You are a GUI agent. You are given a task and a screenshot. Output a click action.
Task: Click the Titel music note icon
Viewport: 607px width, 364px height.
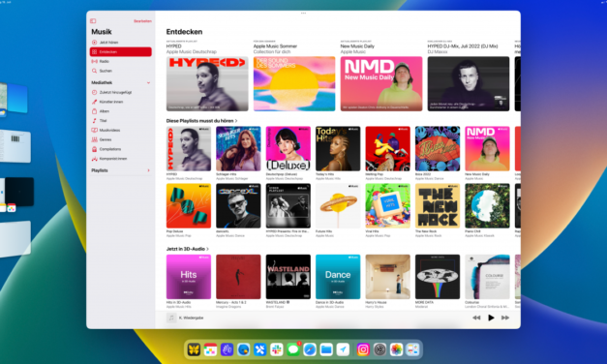[x=94, y=121]
